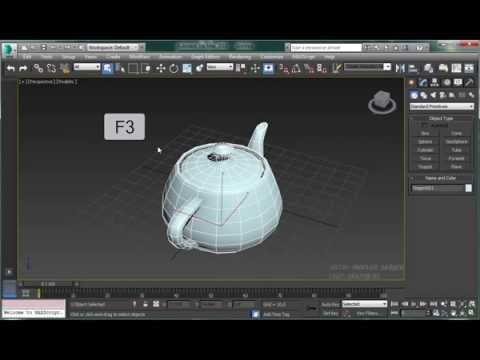Click the Redo arrow in main toolbar

pos(23,68)
